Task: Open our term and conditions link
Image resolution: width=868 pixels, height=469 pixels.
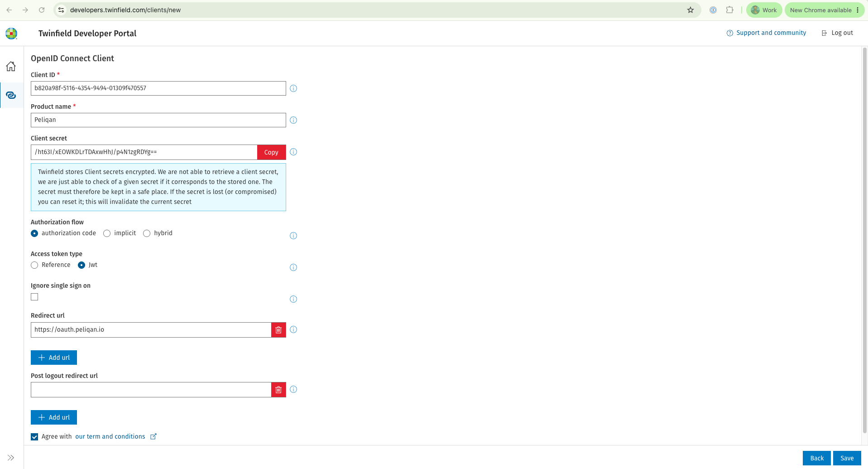Action: coord(110,436)
